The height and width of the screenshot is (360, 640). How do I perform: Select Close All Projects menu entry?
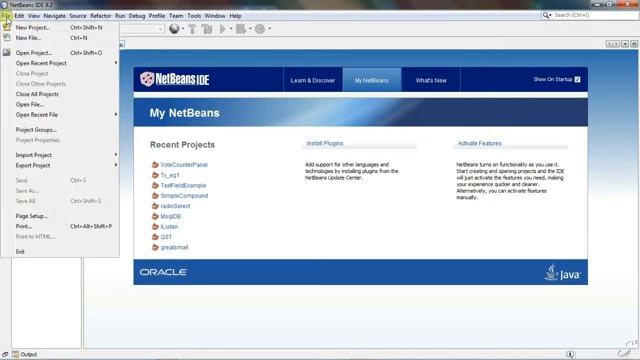tap(60, 94)
